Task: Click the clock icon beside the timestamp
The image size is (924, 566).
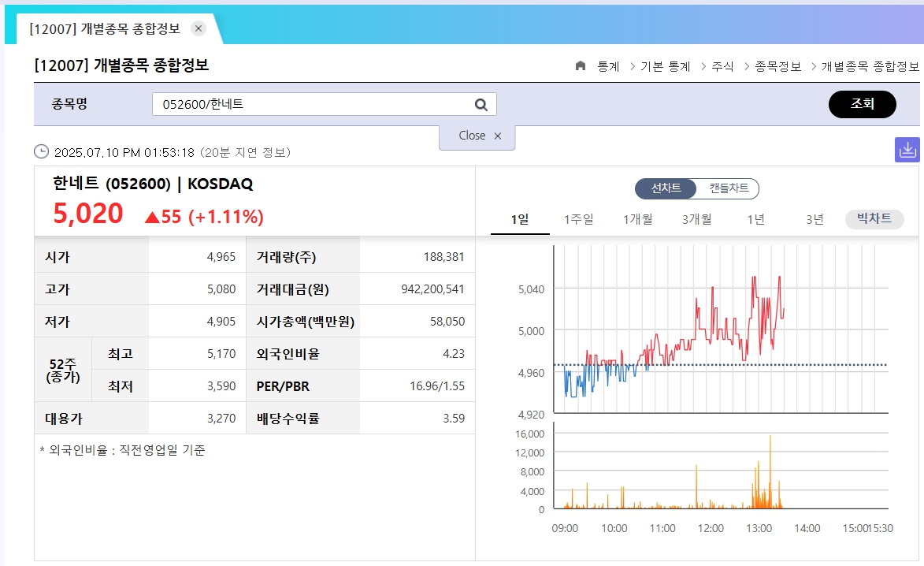Action: click(x=41, y=151)
